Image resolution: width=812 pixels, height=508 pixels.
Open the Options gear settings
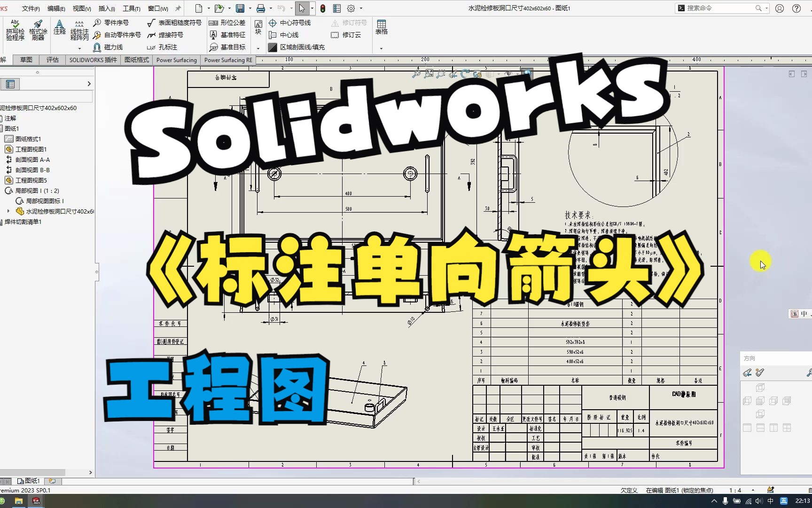tap(351, 8)
